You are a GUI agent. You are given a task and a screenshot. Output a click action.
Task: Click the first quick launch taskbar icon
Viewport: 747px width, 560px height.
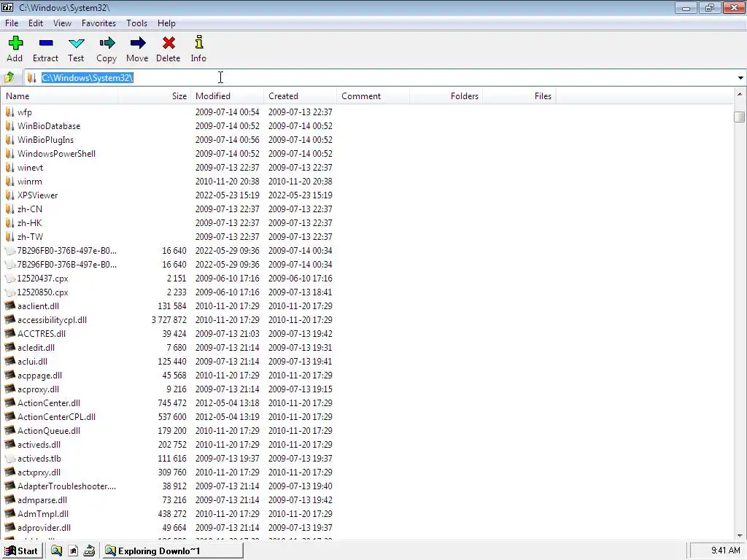(57, 551)
